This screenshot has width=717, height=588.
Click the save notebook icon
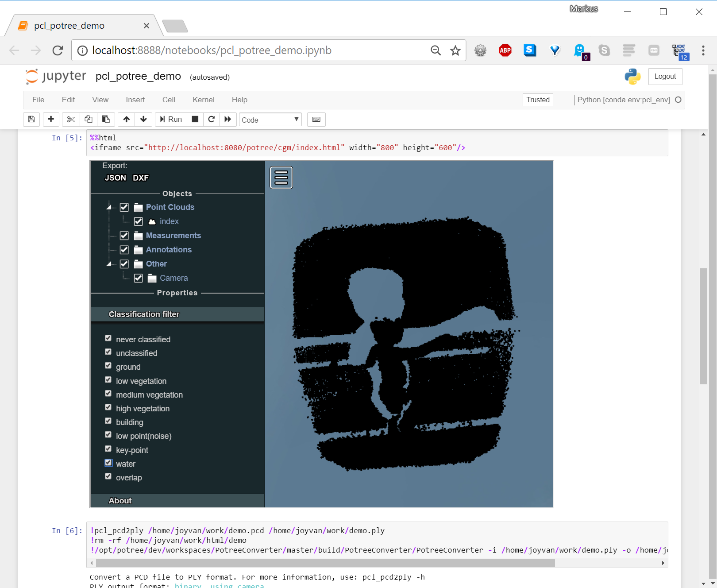tap(31, 120)
